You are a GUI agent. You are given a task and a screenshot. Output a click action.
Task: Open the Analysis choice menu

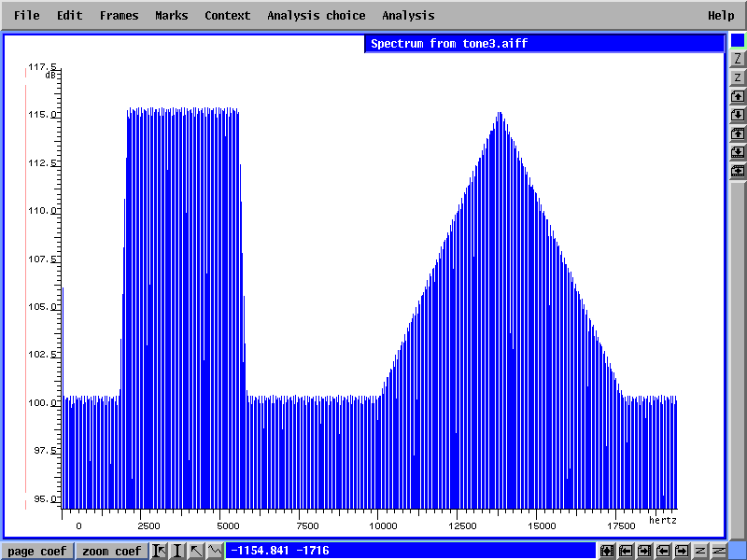[x=316, y=16]
